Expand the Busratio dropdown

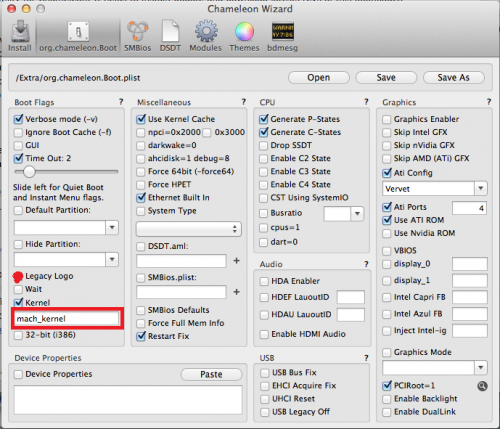357,214
